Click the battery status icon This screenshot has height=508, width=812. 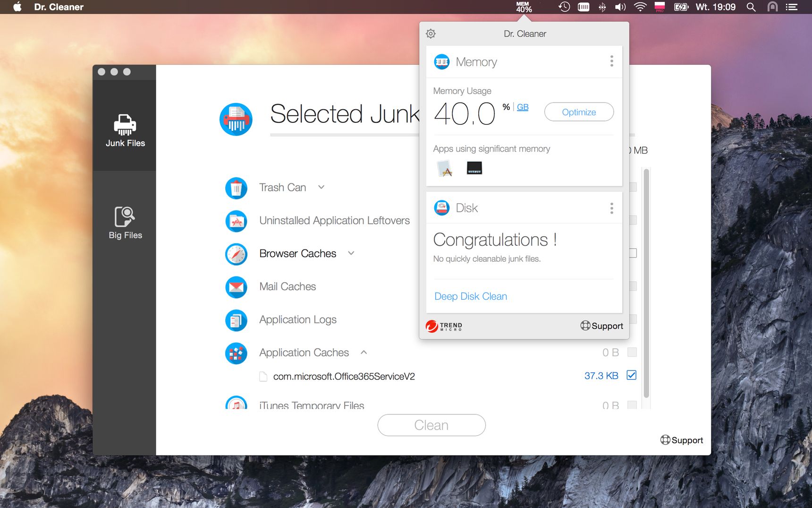click(x=681, y=7)
